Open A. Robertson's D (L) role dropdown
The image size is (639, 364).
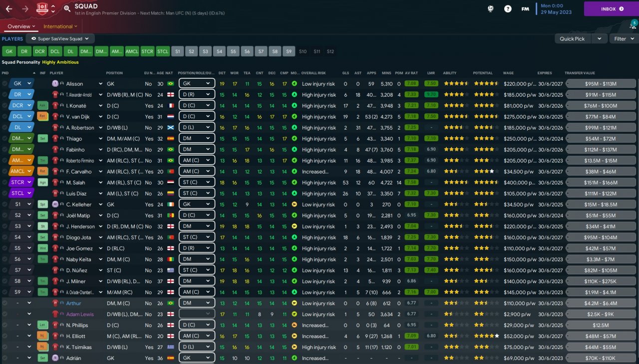[x=197, y=128]
